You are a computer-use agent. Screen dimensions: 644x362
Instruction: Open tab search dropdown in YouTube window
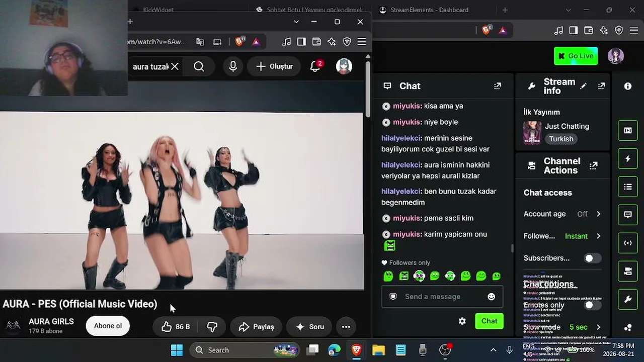pos(296,22)
